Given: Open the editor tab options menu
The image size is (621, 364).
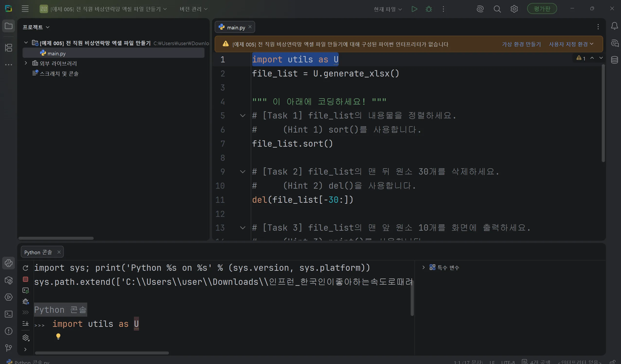Looking at the screenshot, I should coord(598,27).
